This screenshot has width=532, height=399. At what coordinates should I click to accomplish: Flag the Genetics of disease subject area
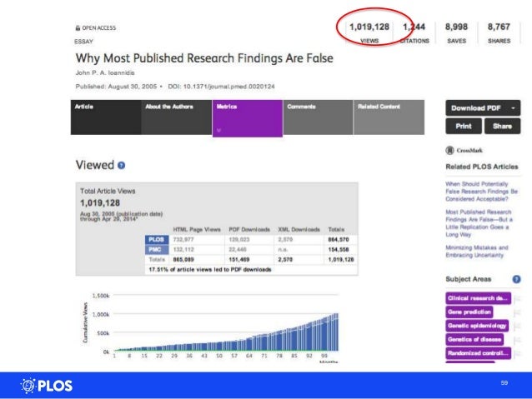tap(517, 340)
